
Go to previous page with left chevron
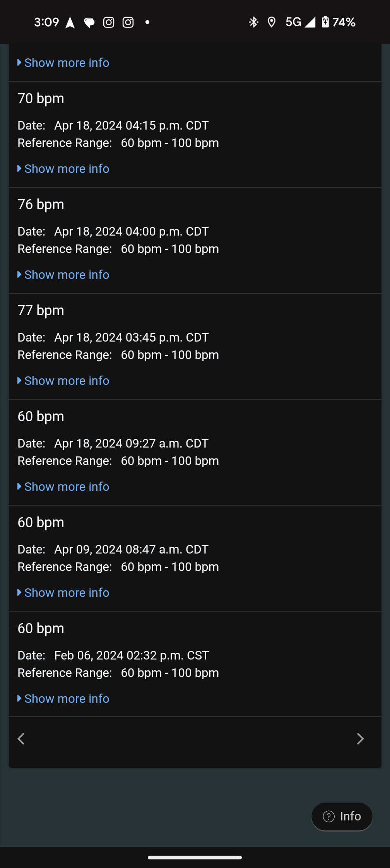pos(21,739)
